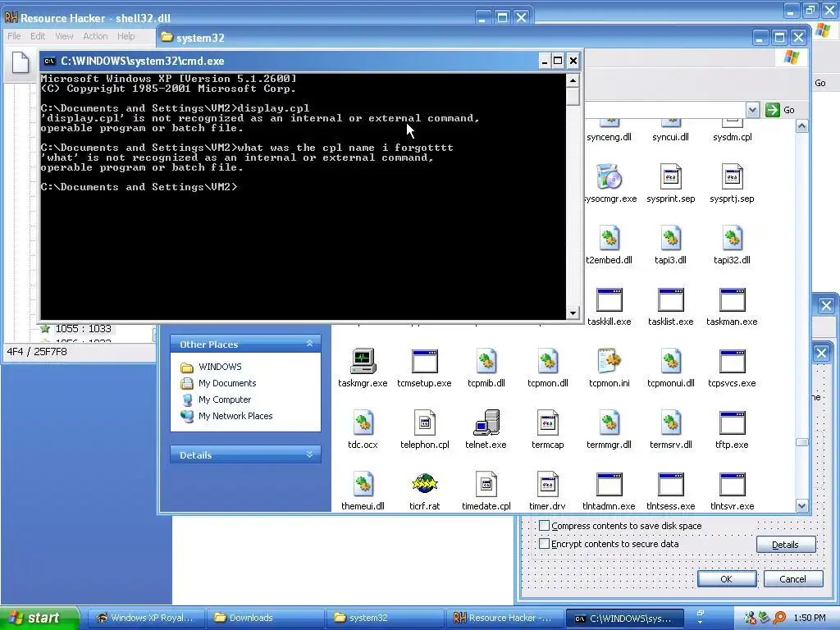This screenshot has width=840, height=630.
Task: Switch to Windows XP Royal taskbar item
Action: 144,618
